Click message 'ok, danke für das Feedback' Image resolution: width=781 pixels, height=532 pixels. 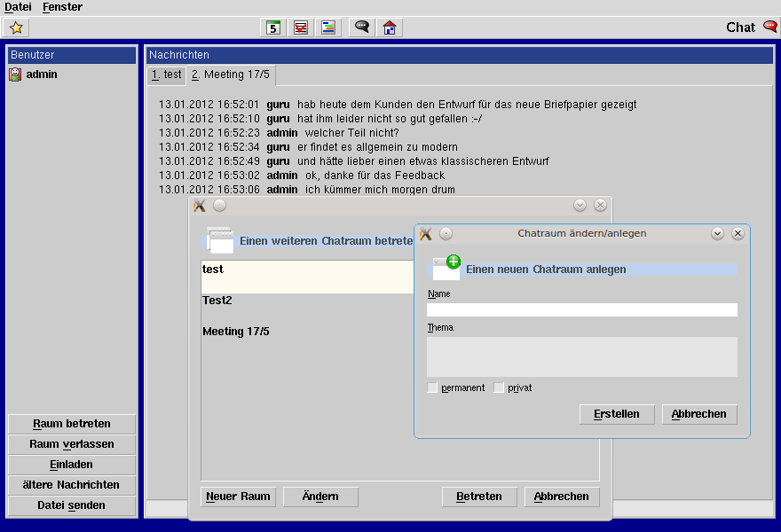(375, 176)
